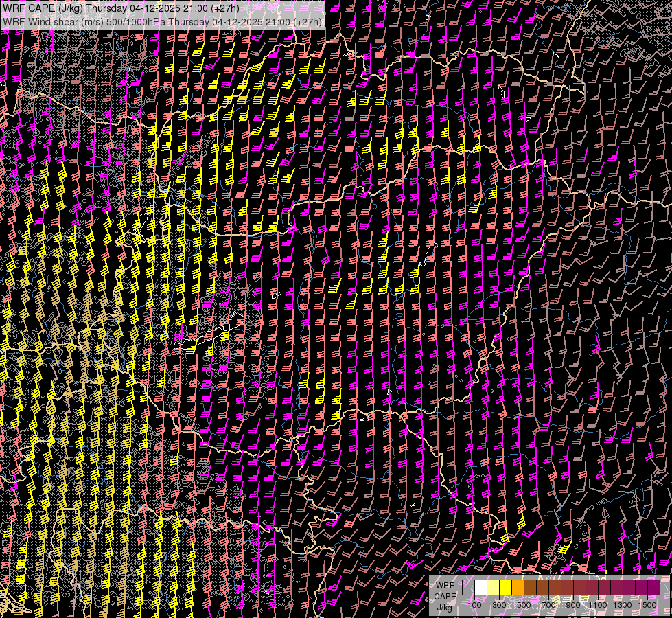Click the 1300 legend value
Image resolution: width=672 pixels, height=618 pixels.
tap(623, 605)
